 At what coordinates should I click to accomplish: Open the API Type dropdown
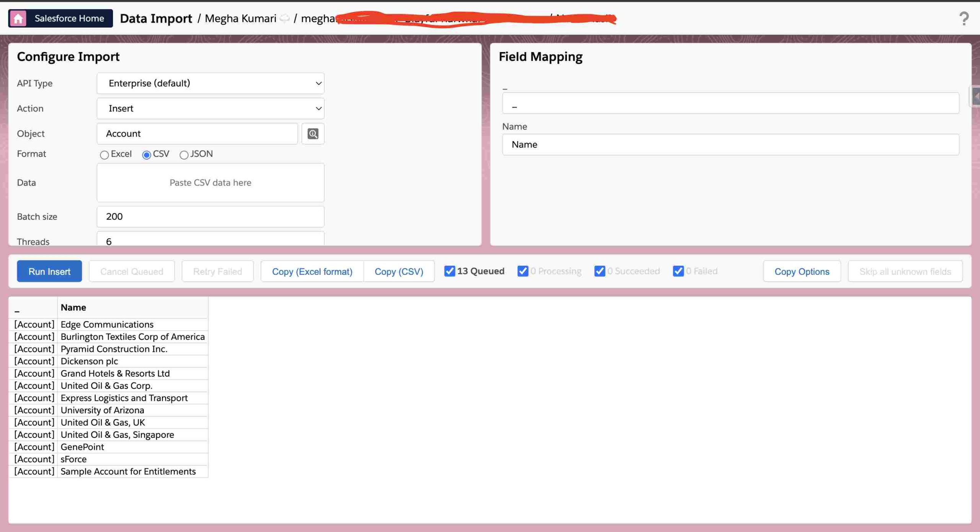[211, 83]
